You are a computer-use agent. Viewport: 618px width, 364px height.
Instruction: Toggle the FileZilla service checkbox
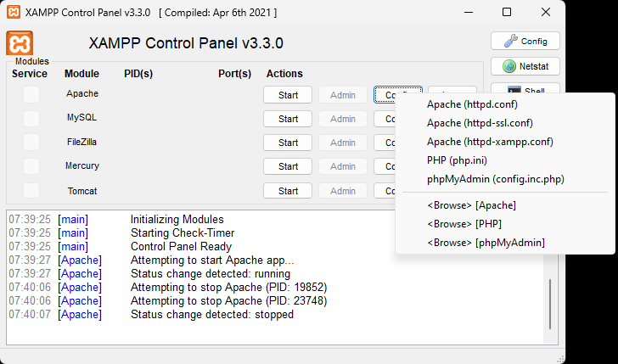[x=31, y=143]
